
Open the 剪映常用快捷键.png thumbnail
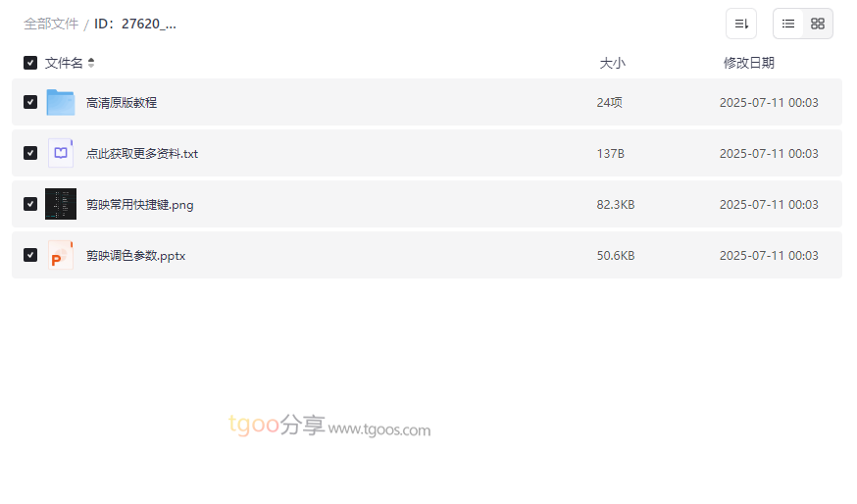click(61, 204)
